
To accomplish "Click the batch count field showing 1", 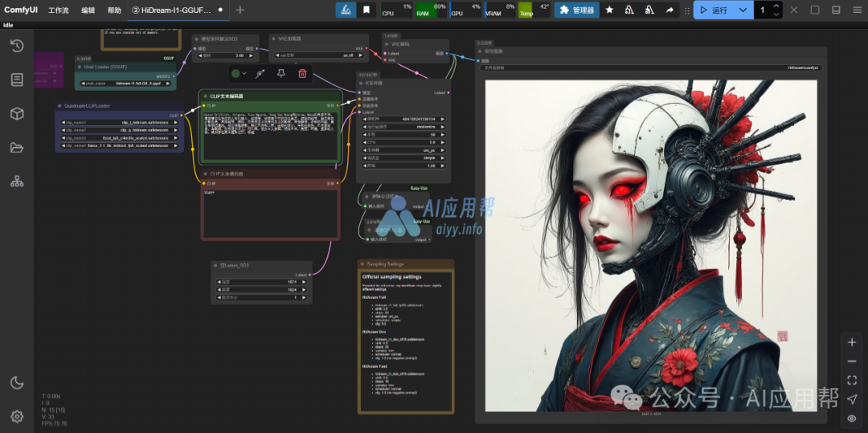I will click(763, 10).
